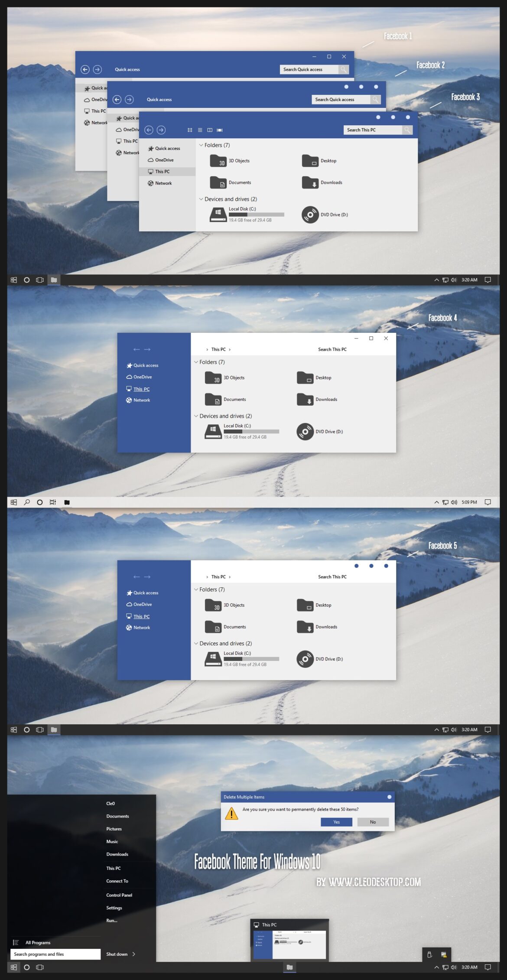Expand Shut down options arrow in Start menu
507x980 pixels.
(x=133, y=954)
